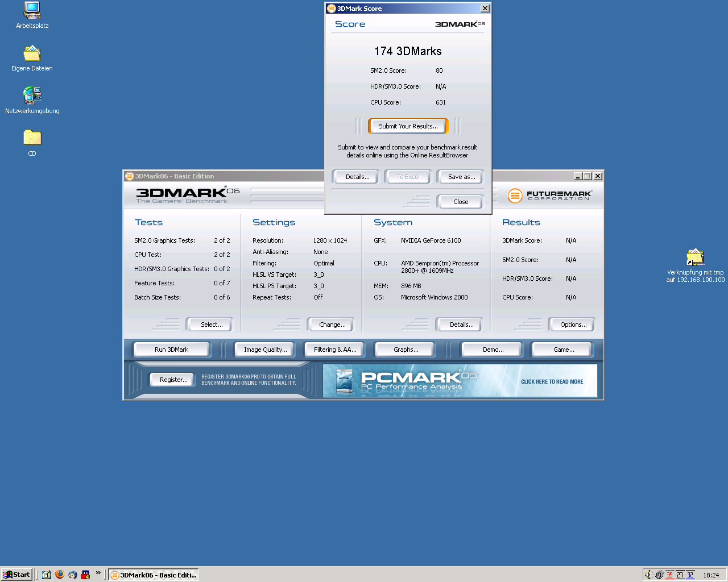Click the 3DMark06 main window title icon
The height and width of the screenshot is (582, 728).
129,176
